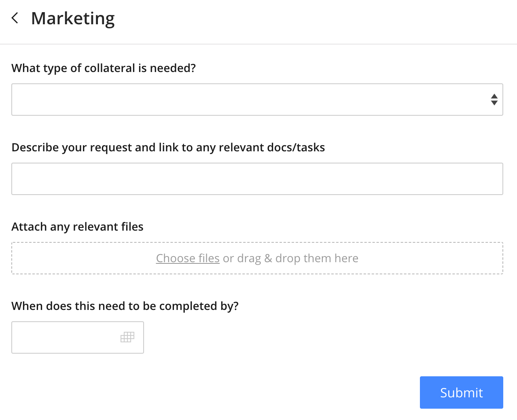Click the chevron to return to previous page
517x420 pixels.
pyautogui.click(x=15, y=18)
